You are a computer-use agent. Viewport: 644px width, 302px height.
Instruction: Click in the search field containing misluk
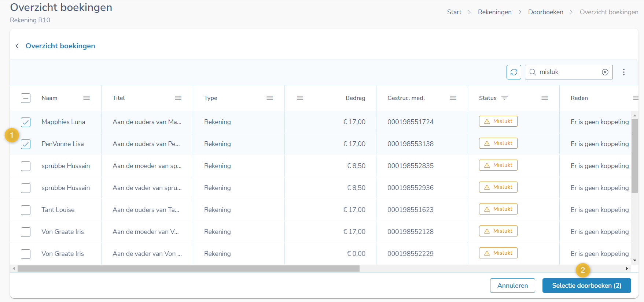pos(568,72)
